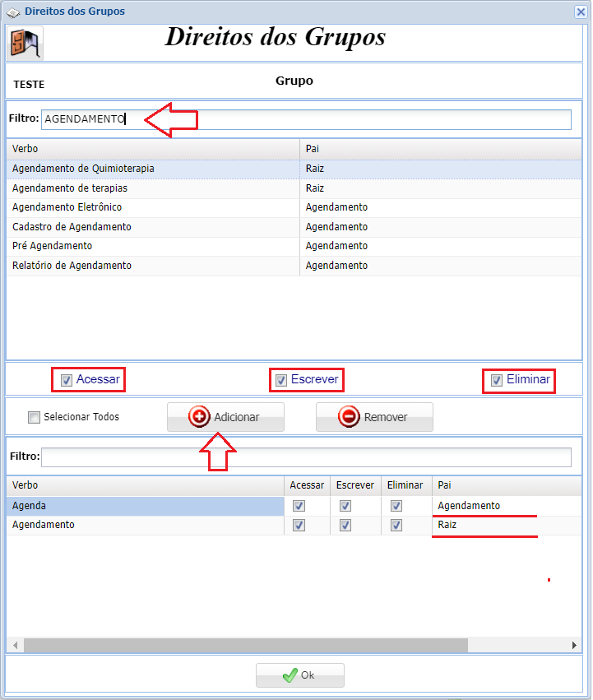The height and width of the screenshot is (700, 593).
Task: Toggle the Eliminar checkbox
Action: [497, 380]
